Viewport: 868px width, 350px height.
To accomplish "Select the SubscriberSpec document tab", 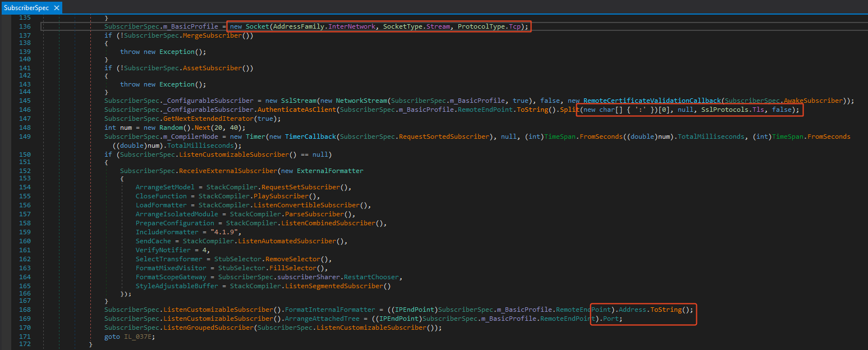I will 26,8.
